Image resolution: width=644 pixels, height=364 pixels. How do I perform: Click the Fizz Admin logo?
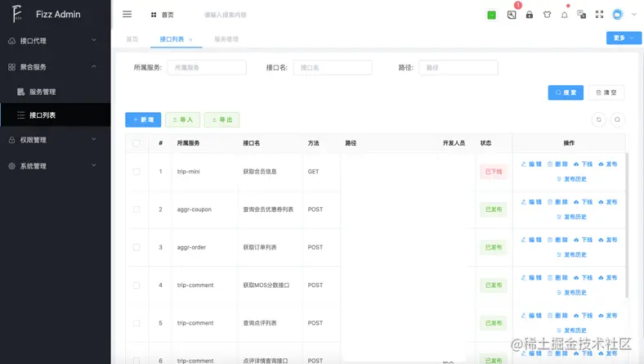click(17, 14)
